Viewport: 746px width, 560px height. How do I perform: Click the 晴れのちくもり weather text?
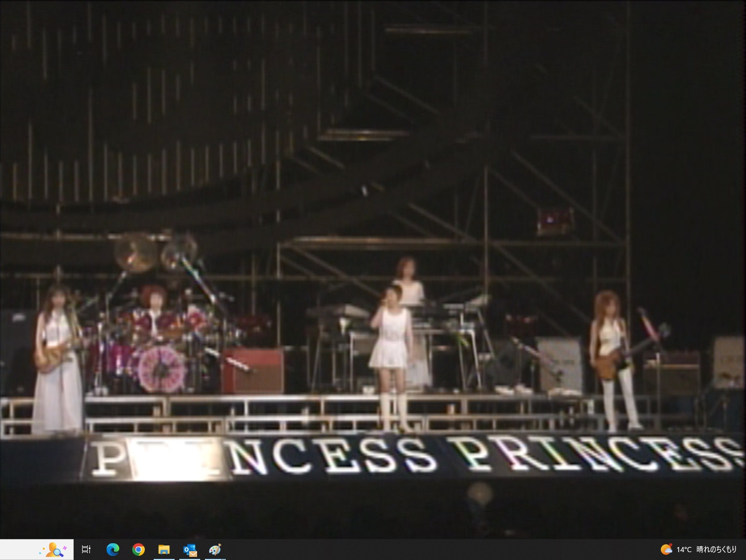point(716,550)
